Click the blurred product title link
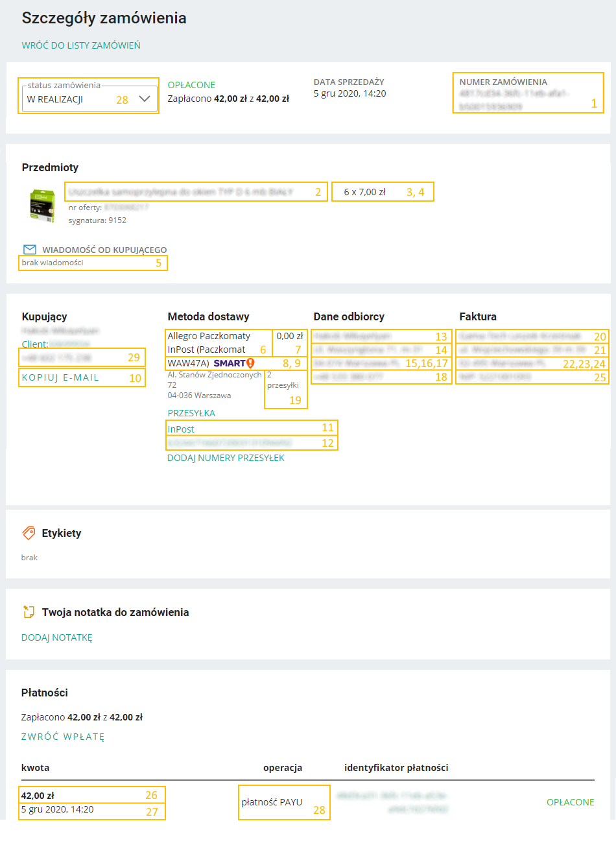616x843 pixels. tap(180, 192)
